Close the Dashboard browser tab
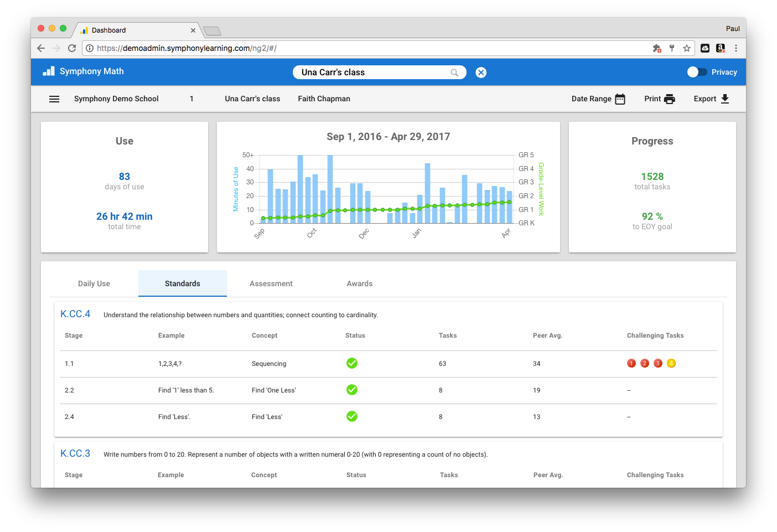 pos(193,30)
